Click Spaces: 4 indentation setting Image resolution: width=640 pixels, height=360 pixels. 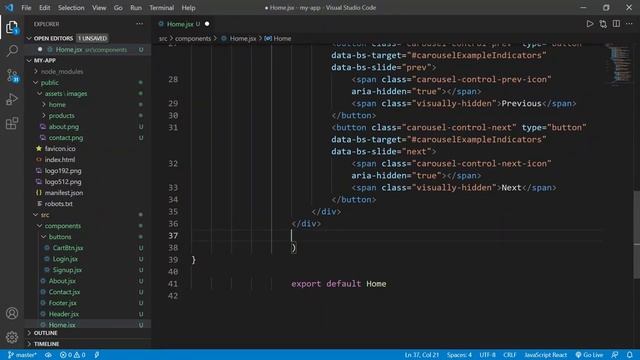(459, 355)
